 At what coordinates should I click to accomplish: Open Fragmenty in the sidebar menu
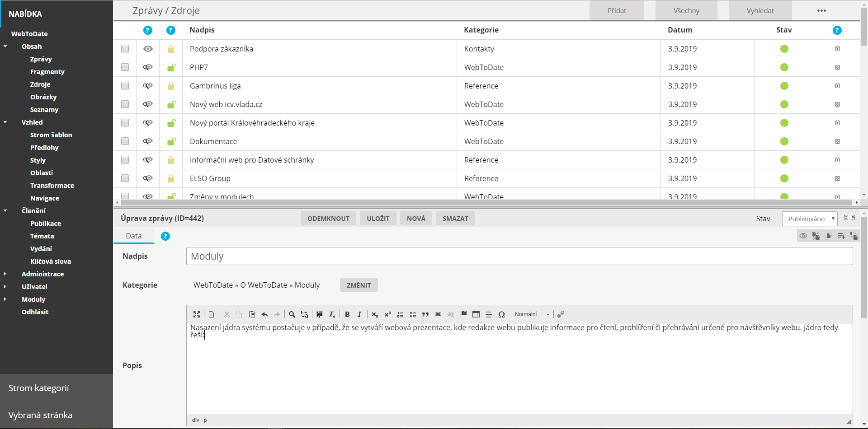[x=47, y=72]
